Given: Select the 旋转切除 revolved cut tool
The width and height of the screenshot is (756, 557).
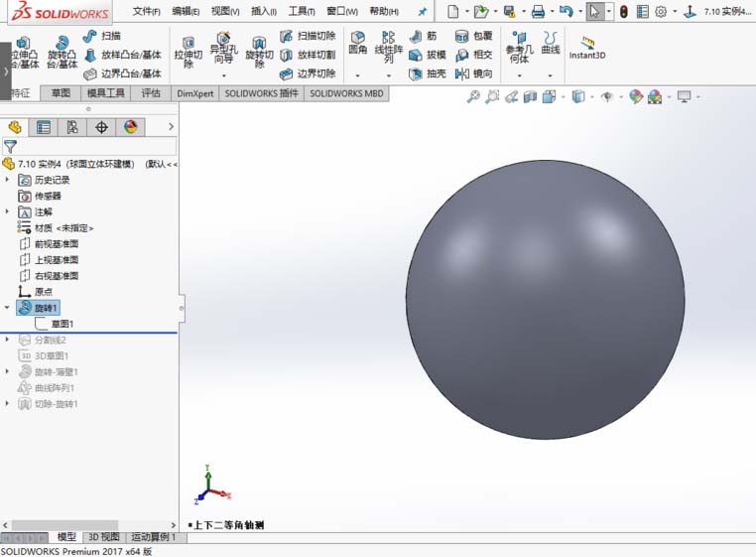Looking at the screenshot, I should pyautogui.click(x=259, y=53).
